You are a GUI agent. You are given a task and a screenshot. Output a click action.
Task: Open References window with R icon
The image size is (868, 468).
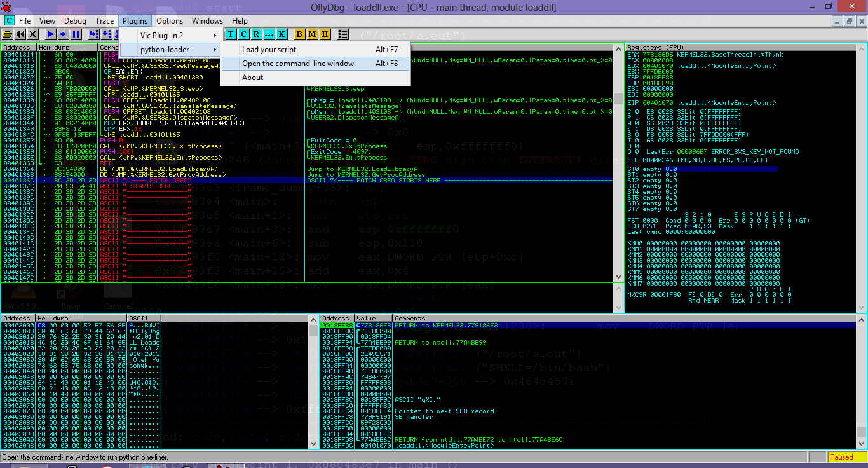(x=256, y=34)
